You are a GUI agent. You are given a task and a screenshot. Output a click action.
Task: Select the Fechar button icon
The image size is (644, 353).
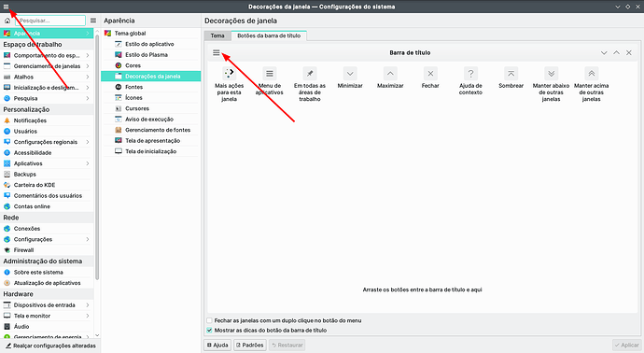pyautogui.click(x=430, y=74)
